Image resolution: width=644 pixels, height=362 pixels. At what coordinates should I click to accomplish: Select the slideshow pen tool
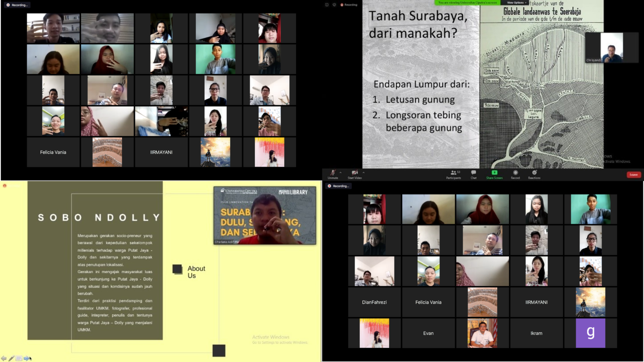point(12,358)
